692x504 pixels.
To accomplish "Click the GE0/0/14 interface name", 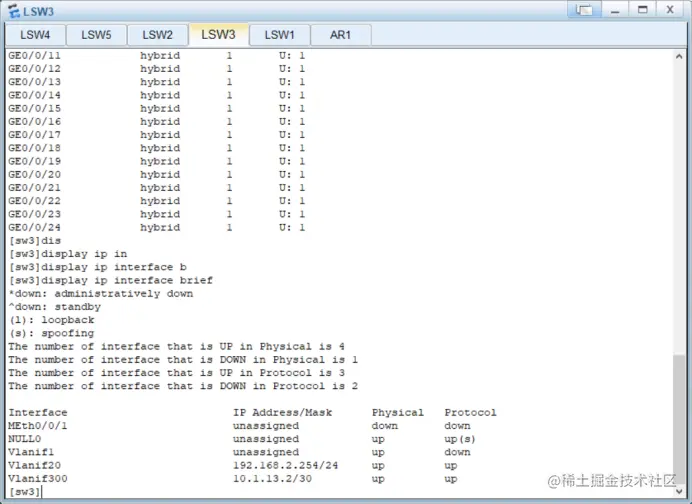I will pyautogui.click(x=34, y=95).
